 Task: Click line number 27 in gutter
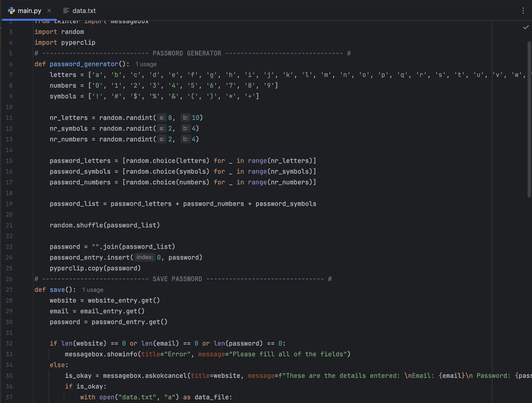click(x=10, y=290)
